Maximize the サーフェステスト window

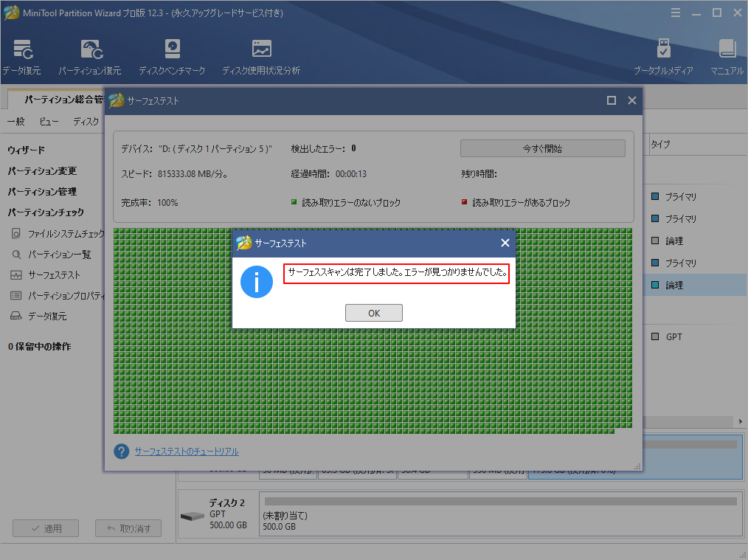(611, 100)
